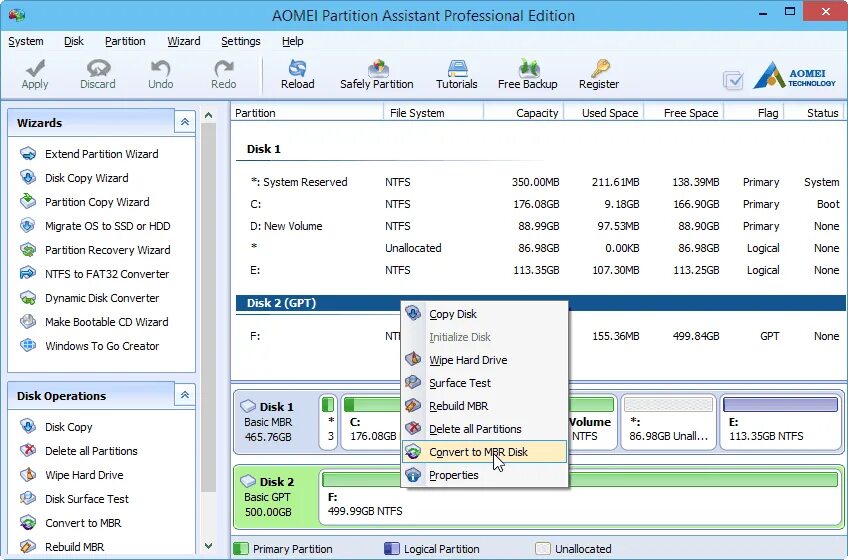Select Copy Disk in context menu
This screenshot has height=560, width=848.
[485, 314]
